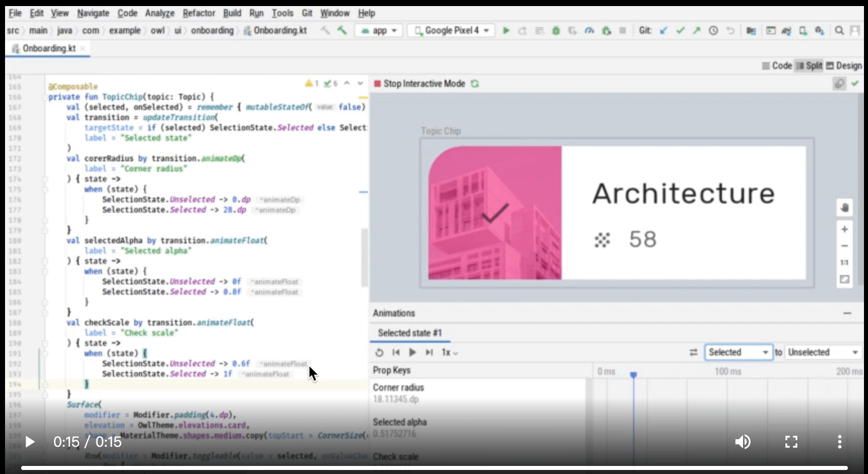The height and width of the screenshot is (474, 868).
Task: Open the app run configuration dropdown
Action: coord(379,31)
